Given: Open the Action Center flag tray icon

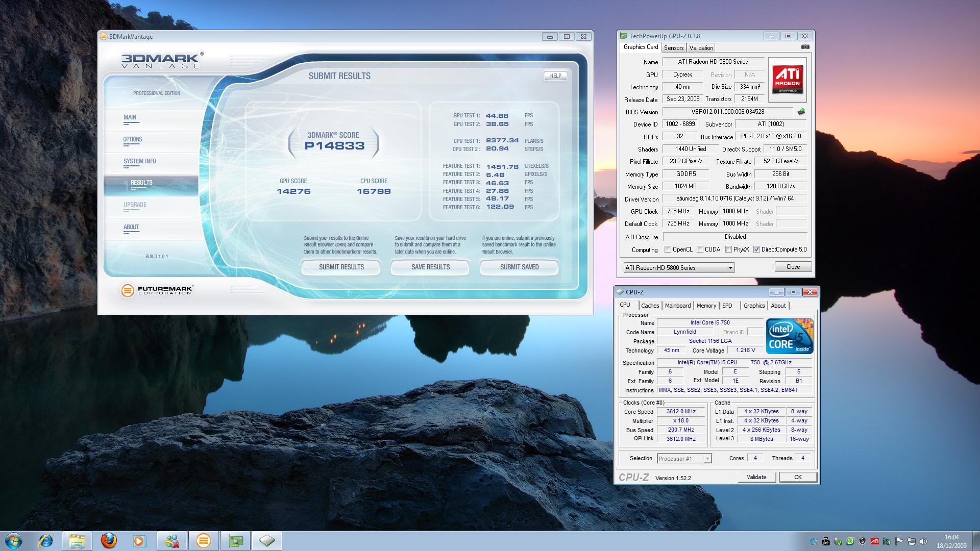Looking at the screenshot, I should [899, 541].
